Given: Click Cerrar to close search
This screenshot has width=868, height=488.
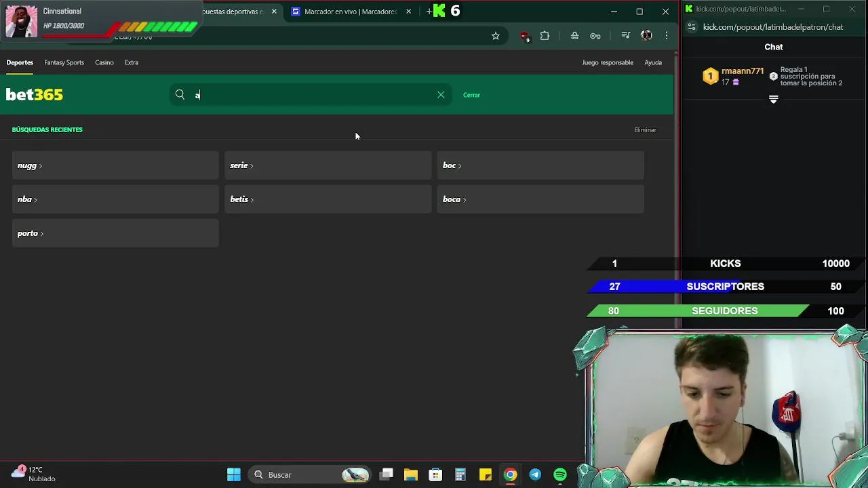Looking at the screenshot, I should pos(471,95).
